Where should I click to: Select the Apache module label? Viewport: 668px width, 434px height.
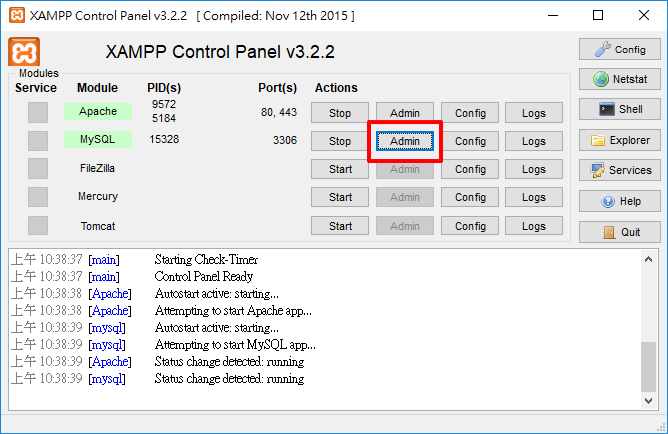click(x=98, y=111)
